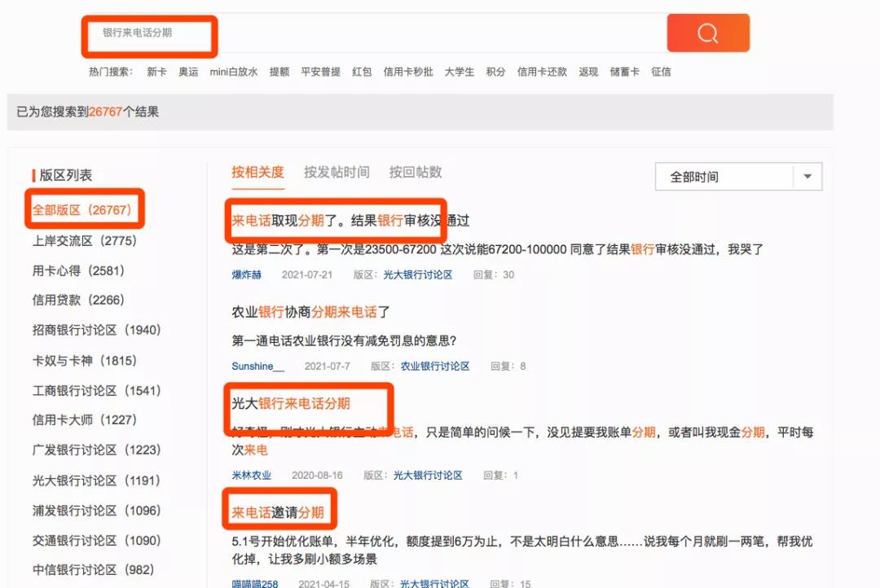Filter by 广发银行讨论区 (1223)

96,450
